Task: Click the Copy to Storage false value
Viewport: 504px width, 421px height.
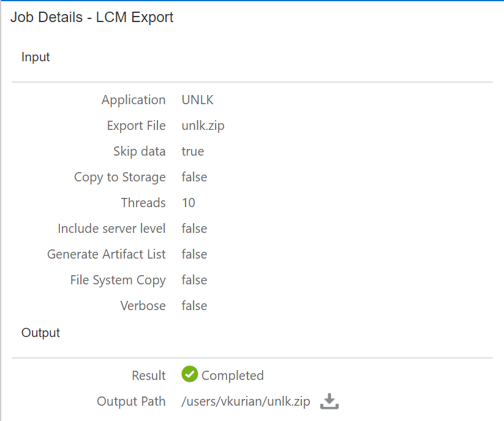Action: coord(194,177)
